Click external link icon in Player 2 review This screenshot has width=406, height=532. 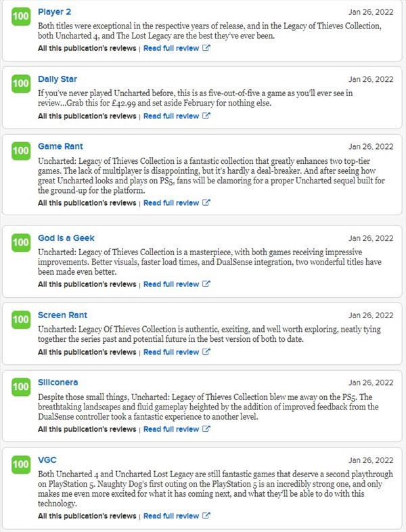(x=206, y=48)
